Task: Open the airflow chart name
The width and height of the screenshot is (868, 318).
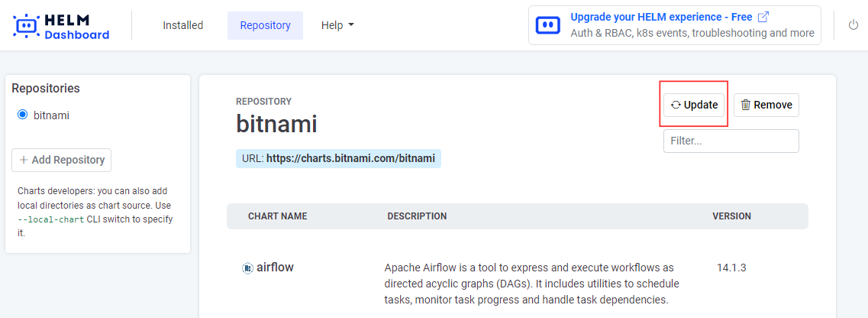Action: (x=275, y=268)
